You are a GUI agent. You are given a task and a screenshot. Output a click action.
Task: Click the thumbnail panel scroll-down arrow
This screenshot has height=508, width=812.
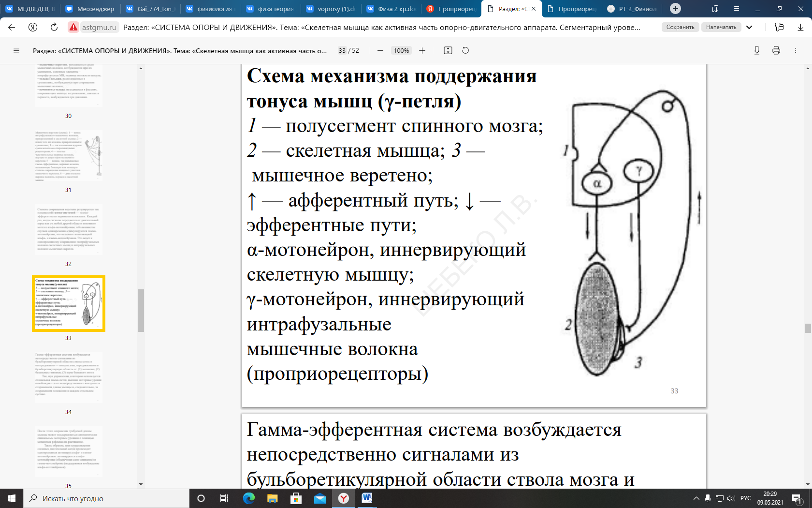141,484
